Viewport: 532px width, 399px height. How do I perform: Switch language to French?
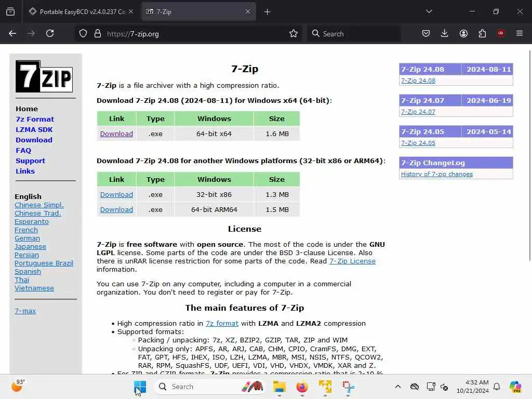point(26,230)
